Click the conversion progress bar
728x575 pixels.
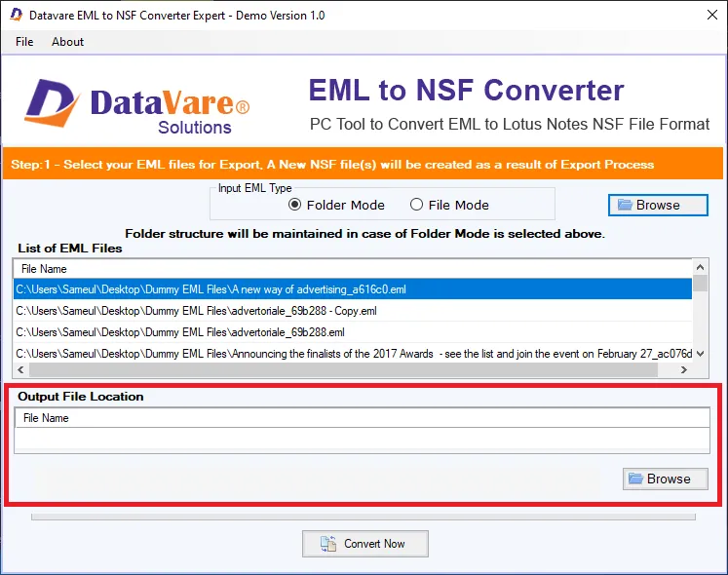click(364, 517)
